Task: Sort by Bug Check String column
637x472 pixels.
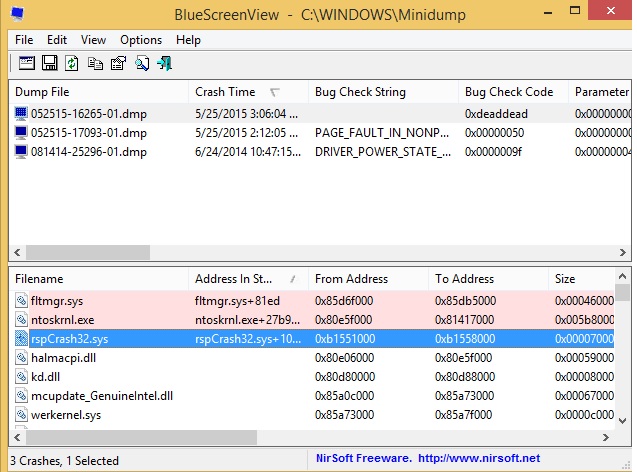Action: click(383, 92)
